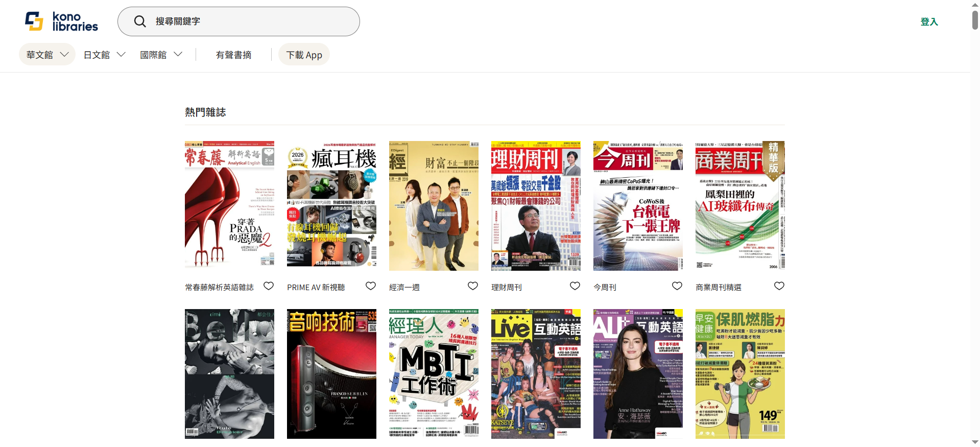Open the 早安健康 保肌燃脂力 cover
980x447 pixels.
[x=740, y=373]
